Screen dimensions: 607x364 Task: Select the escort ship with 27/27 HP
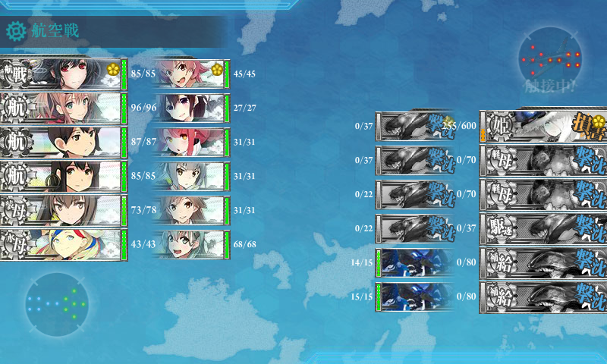[x=192, y=108]
